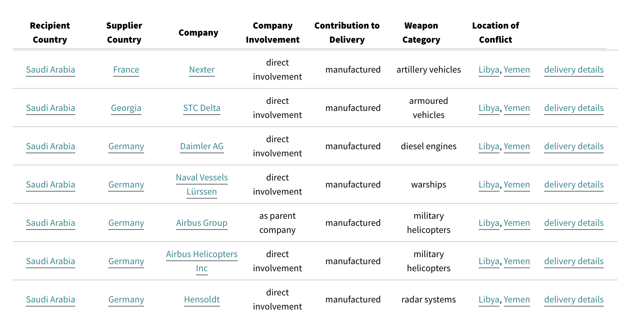Click Yemen in the Airbus Group row
644x328 pixels.
pyautogui.click(x=517, y=223)
